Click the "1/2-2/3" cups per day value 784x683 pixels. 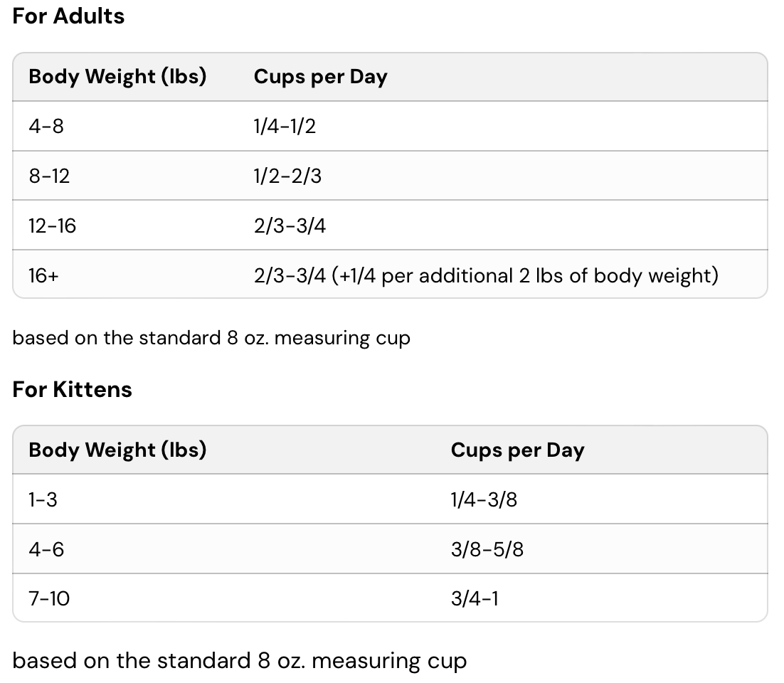pos(287,176)
